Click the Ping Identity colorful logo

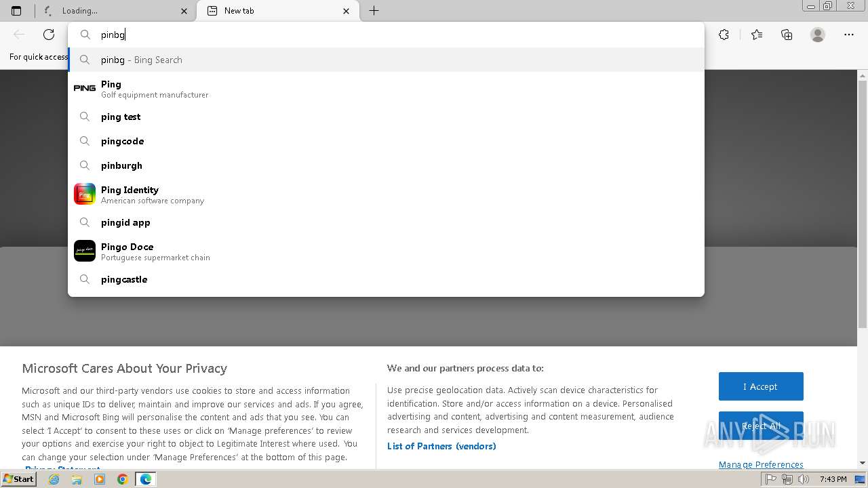85,194
